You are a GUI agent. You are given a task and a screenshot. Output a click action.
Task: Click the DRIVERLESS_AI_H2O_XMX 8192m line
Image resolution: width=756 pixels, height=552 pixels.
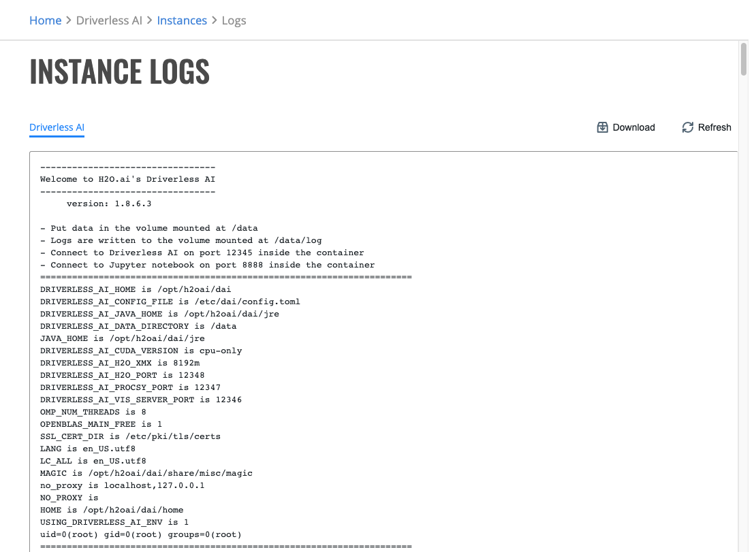[x=120, y=363]
